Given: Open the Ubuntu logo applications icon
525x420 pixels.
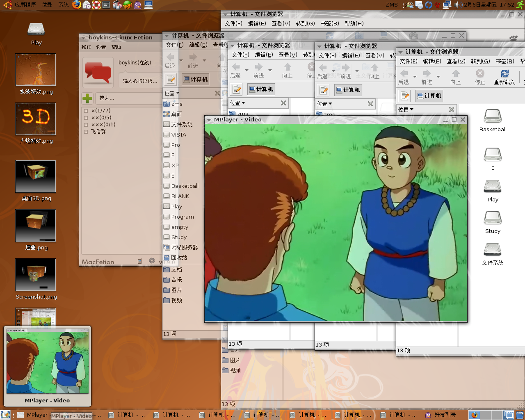Looking at the screenshot, I should [7, 5].
